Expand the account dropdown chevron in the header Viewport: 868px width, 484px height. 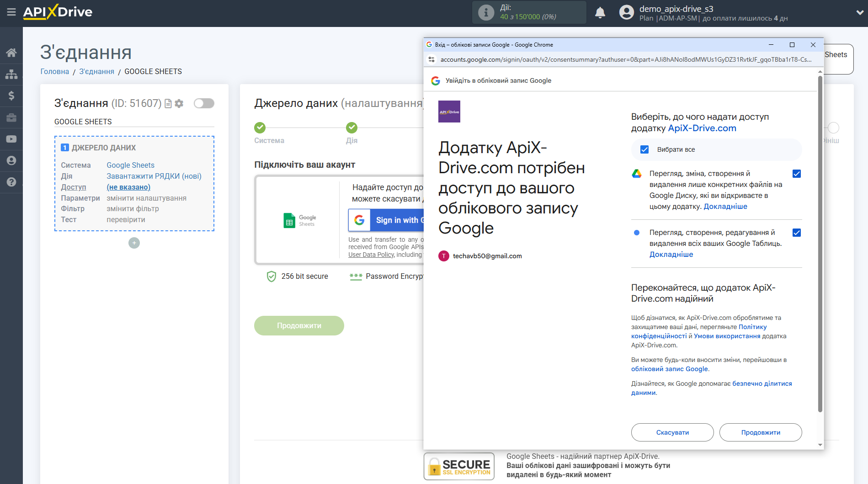point(859,13)
